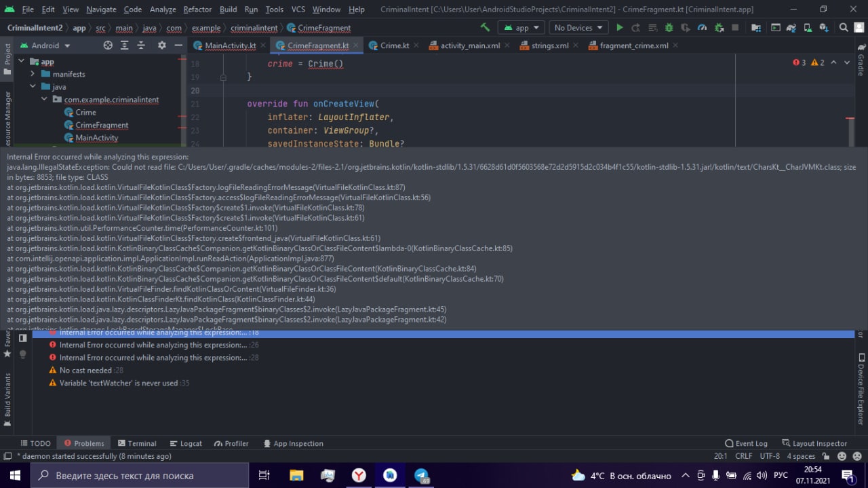
Task: Open the File menu
Action: pos(28,10)
